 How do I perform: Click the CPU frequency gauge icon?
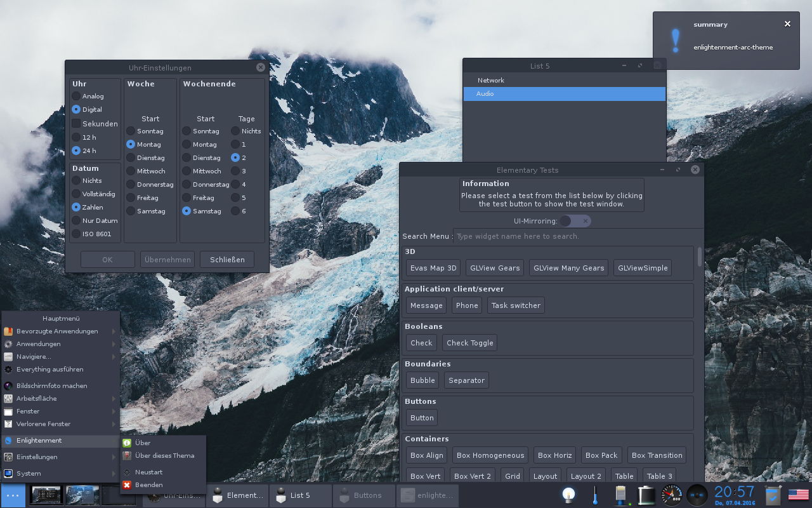tap(671, 495)
